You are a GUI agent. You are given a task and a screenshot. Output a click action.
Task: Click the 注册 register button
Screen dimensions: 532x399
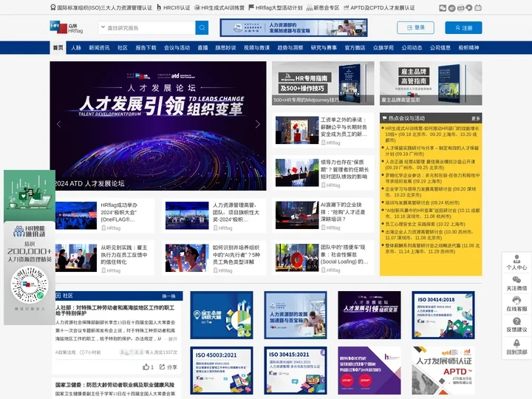coord(463,28)
